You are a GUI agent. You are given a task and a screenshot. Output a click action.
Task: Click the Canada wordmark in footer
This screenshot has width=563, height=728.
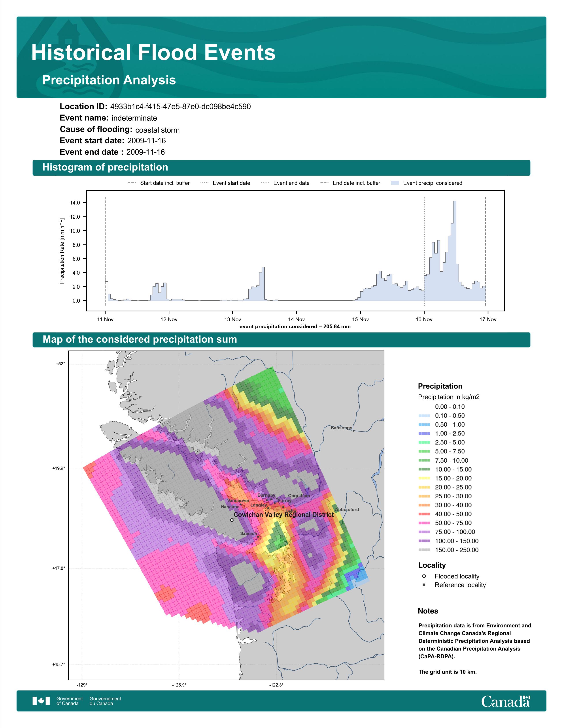click(x=506, y=701)
